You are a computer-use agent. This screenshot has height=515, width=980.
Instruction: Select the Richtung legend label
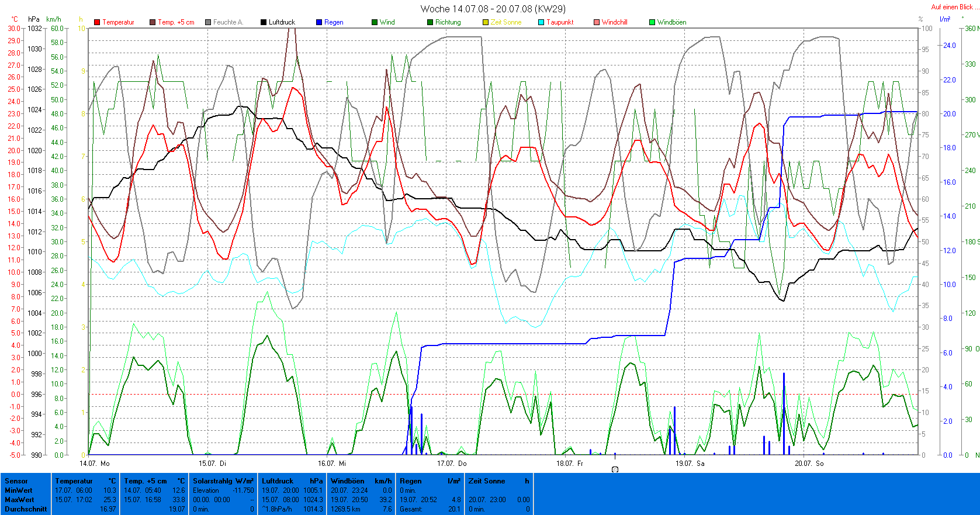pos(448,22)
